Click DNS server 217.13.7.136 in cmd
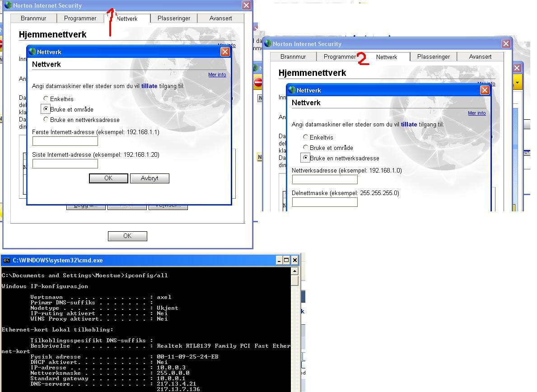 pos(178,389)
